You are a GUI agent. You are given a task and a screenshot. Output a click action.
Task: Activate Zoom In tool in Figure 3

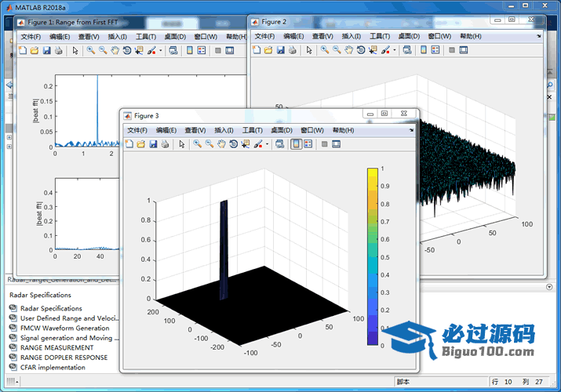pos(197,144)
